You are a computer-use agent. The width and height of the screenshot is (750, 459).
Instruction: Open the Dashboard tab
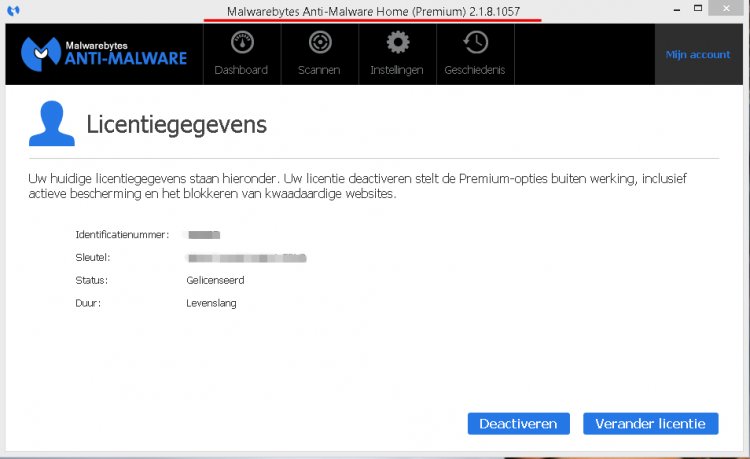point(242,54)
